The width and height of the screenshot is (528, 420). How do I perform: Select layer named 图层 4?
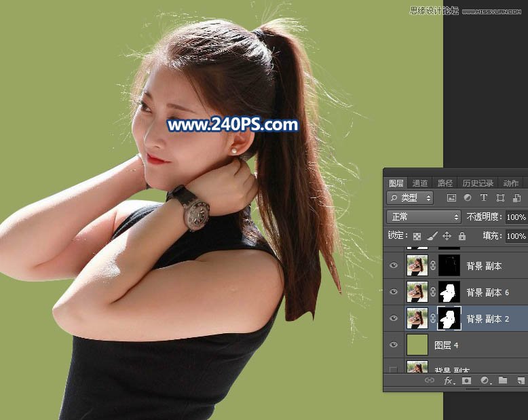point(446,345)
